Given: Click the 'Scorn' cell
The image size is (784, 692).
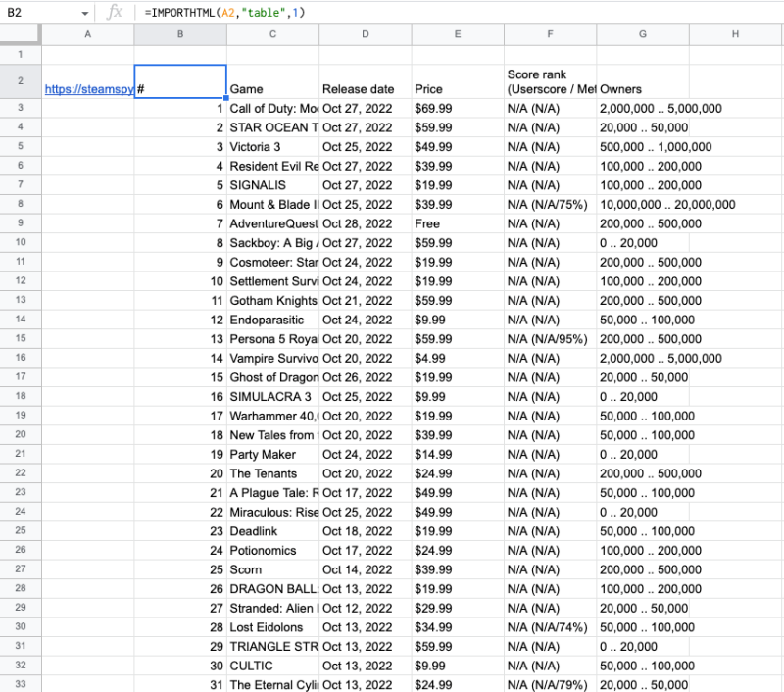Looking at the screenshot, I should tap(272, 569).
